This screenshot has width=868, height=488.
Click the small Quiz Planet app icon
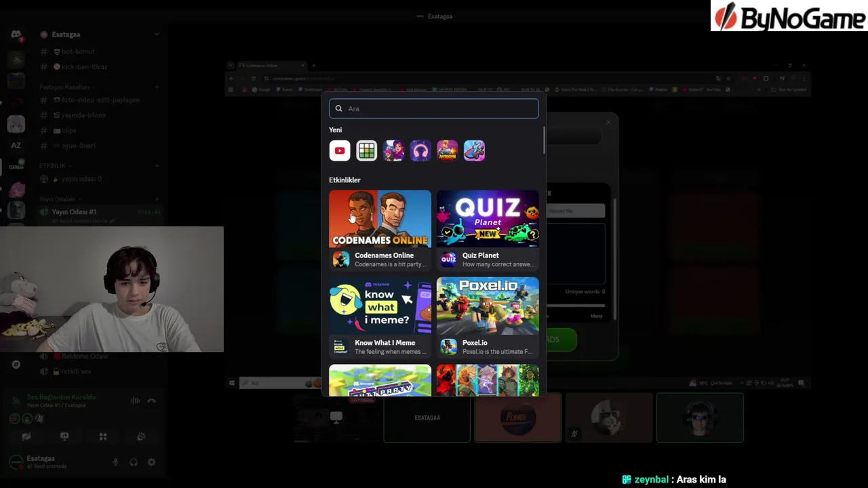(x=449, y=260)
